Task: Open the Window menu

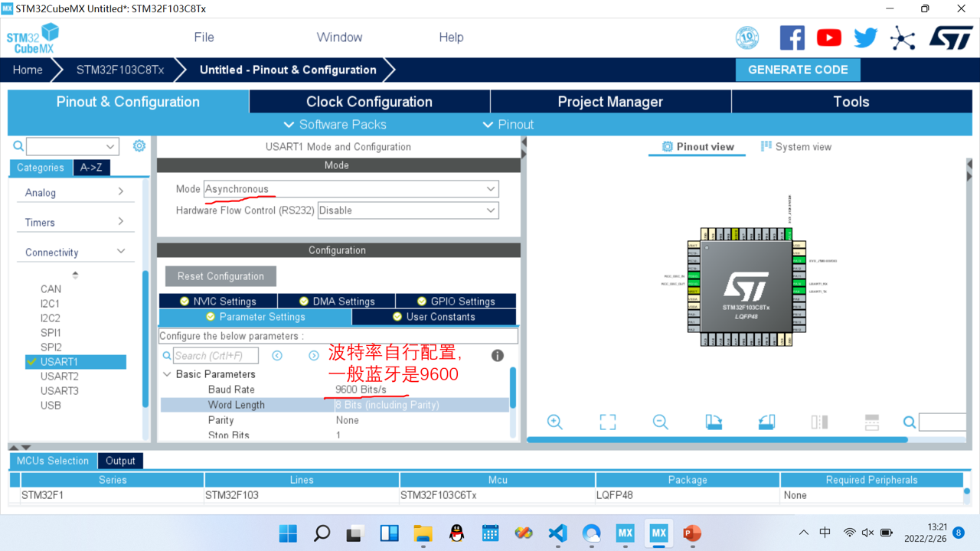Action: click(x=339, y=37)
